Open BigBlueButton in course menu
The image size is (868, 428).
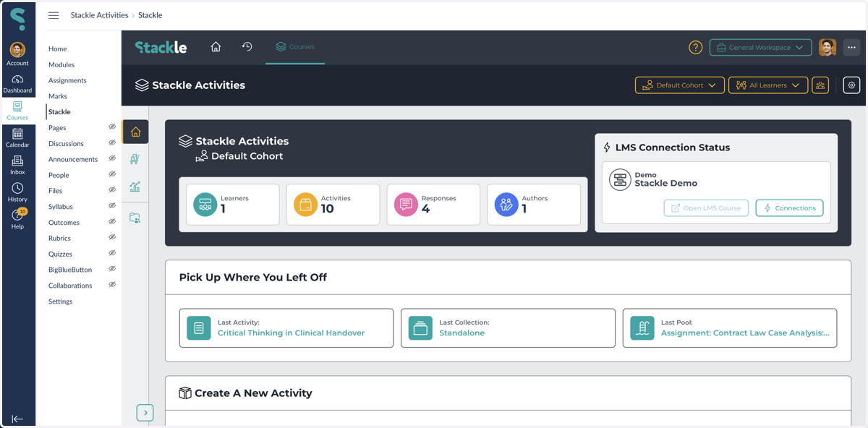coord(70,270)
